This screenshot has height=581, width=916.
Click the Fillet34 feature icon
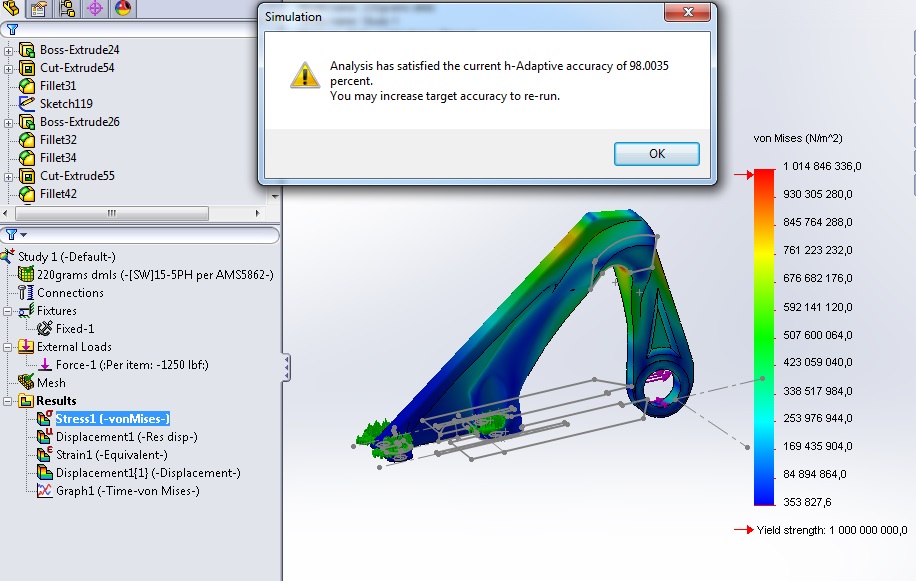[x=26, y=158]
